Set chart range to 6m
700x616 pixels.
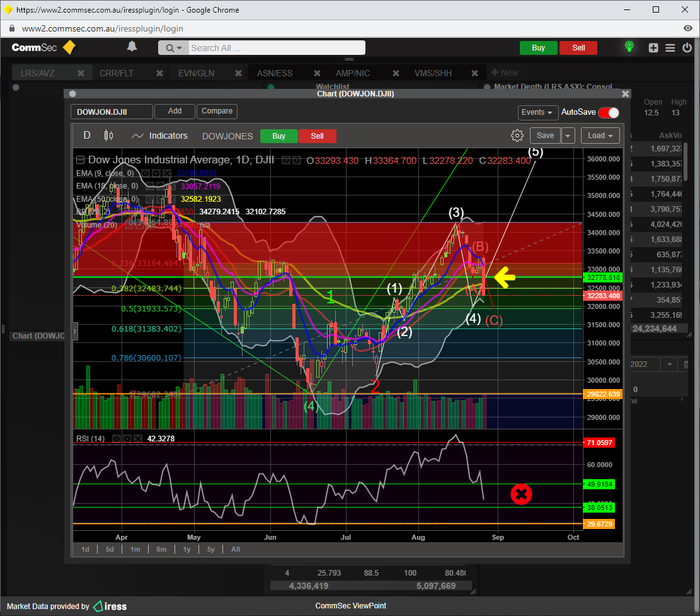tap(161, 549)
